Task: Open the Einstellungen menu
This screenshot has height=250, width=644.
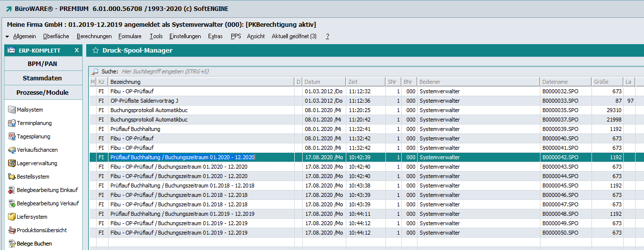Action: 185,36
